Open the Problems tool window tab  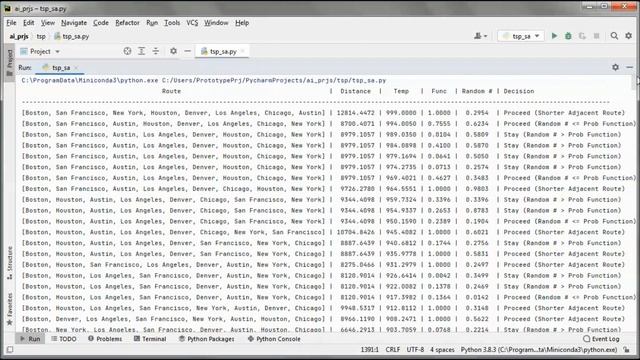pos(105,339)
